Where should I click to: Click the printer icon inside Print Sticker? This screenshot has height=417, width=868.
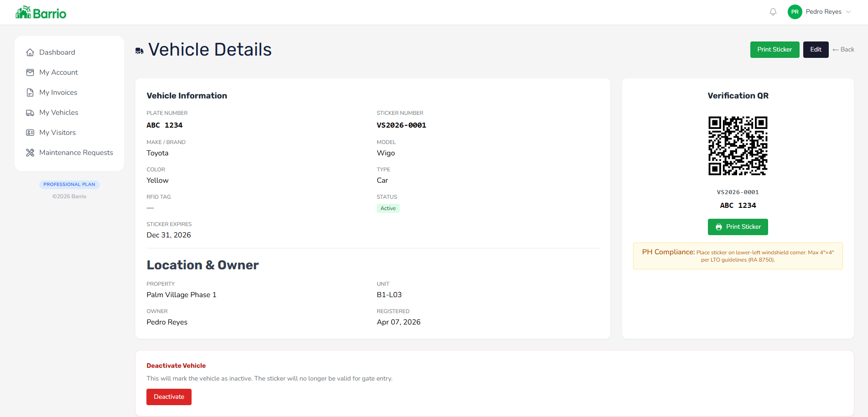click(x=719, y=227)
